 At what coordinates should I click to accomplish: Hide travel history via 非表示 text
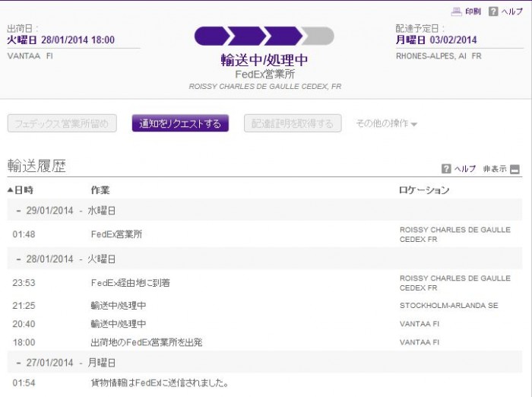click(494, 169)
